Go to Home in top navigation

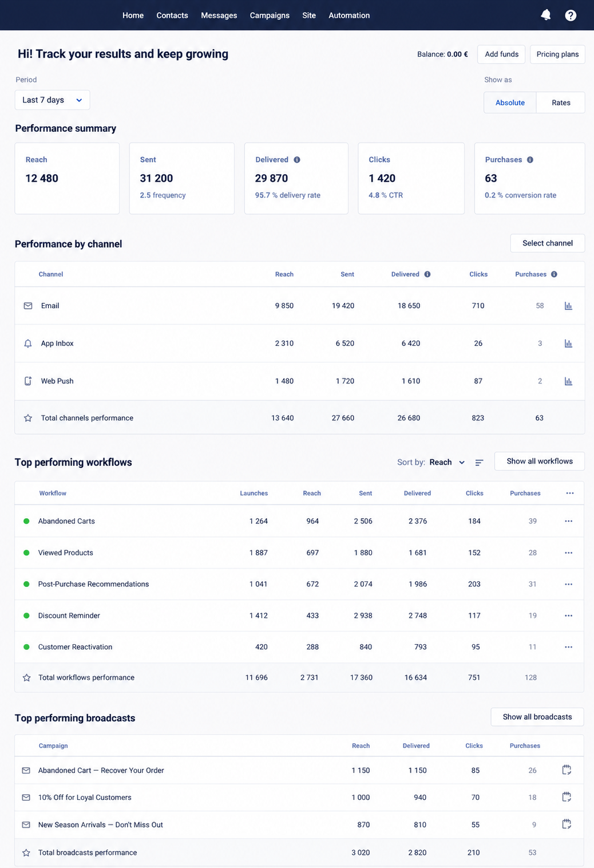[x=133, y=15]
